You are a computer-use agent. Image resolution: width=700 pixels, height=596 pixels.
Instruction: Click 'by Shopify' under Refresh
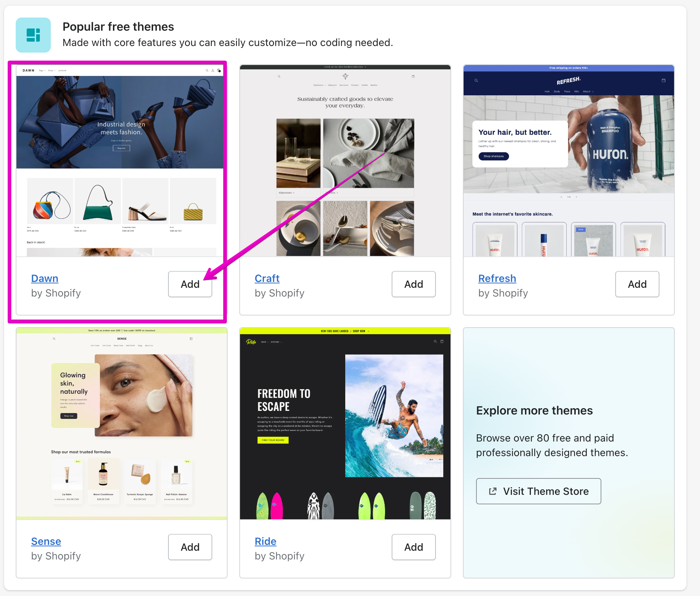503,293
